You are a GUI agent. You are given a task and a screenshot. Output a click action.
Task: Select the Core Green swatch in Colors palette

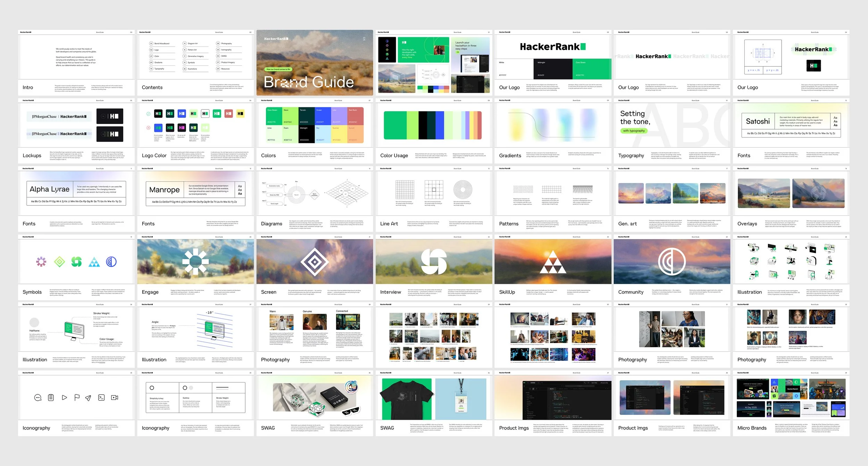[x=274, y=116]
